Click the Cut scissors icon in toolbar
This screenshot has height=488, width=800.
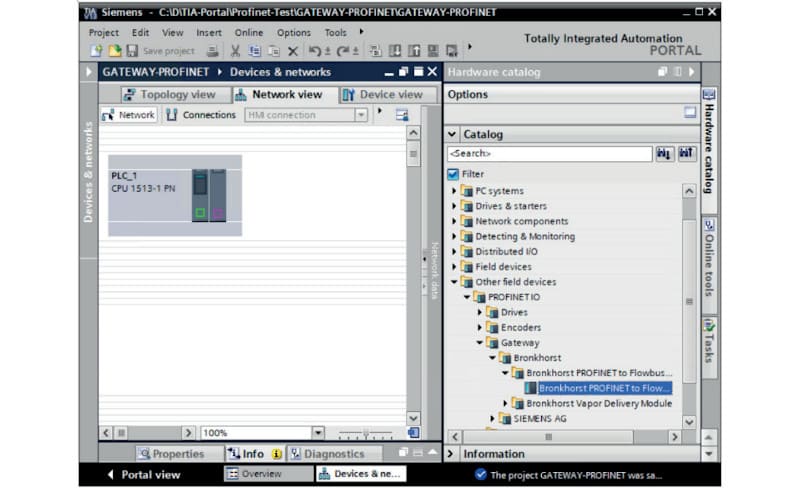click(235, 51)
